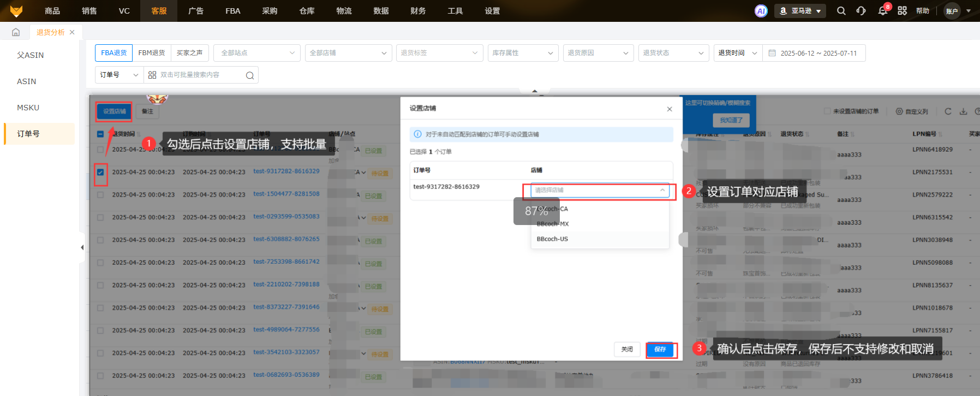Open the 退货时间 type dropdown
This screenshot has height=396, width=980.
click(x=738, y=53)
